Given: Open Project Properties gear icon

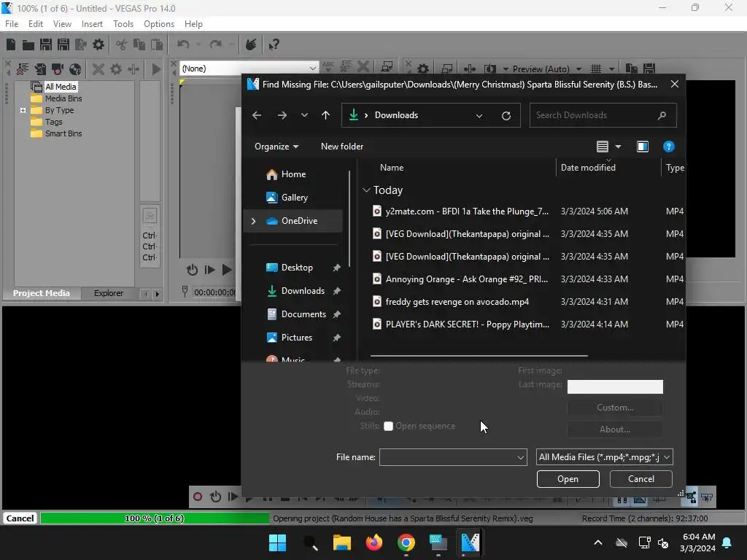Looking at the screenshot, I should point(98,44).
